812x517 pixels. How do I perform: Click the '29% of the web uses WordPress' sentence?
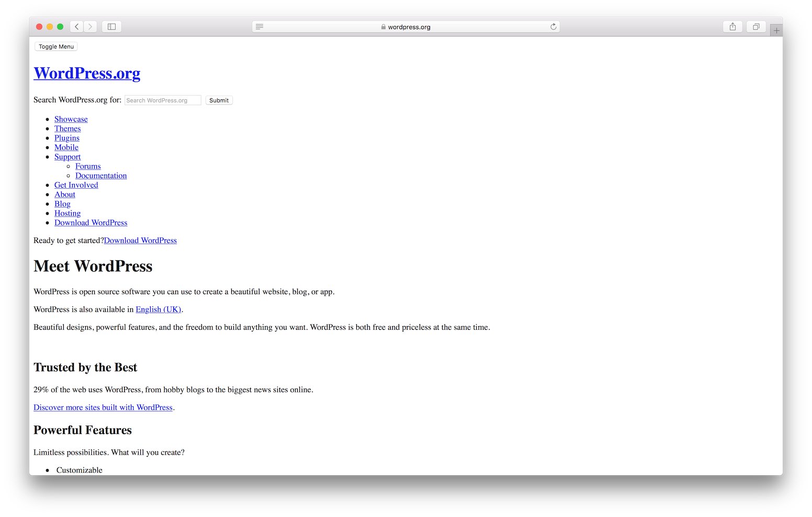coord(173,389)
